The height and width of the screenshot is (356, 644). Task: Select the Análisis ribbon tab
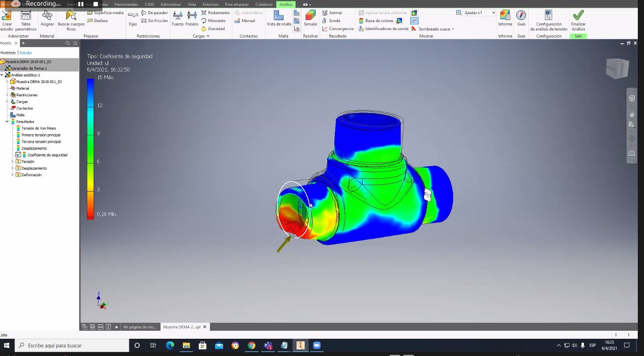click(x=286, y=4)
